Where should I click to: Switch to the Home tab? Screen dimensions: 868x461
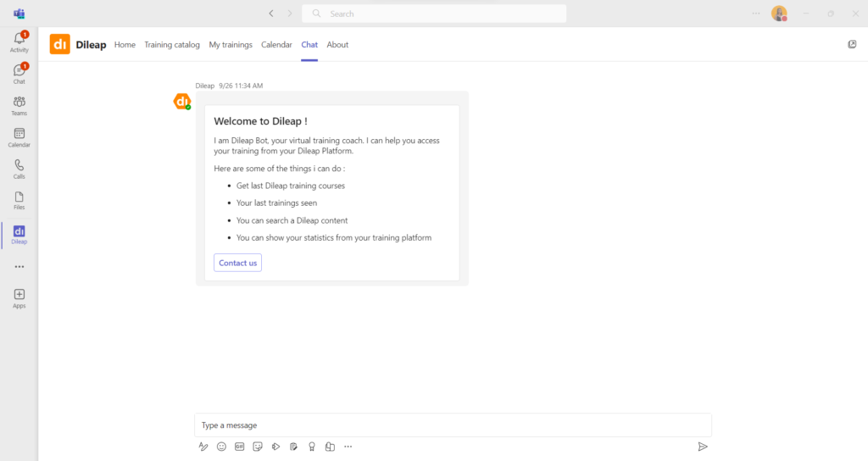point(125,45)
